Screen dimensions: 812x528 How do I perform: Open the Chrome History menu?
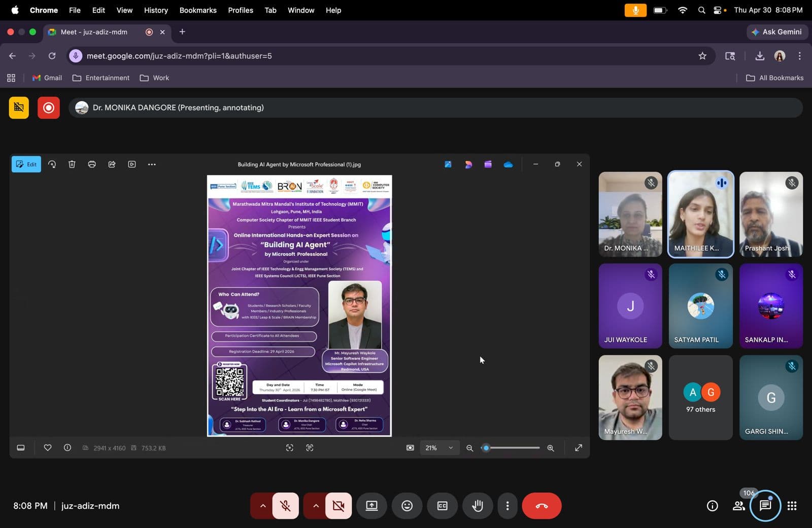(x=156, y=10)
